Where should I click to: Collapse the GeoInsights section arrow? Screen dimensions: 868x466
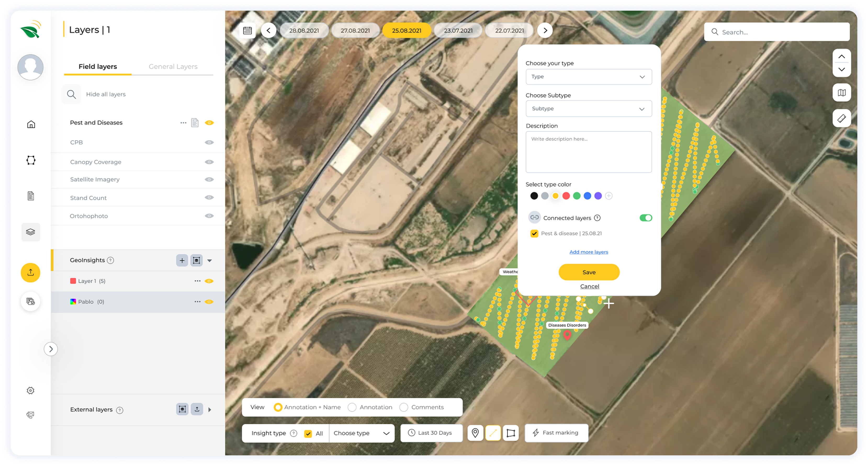coord(210,260)
